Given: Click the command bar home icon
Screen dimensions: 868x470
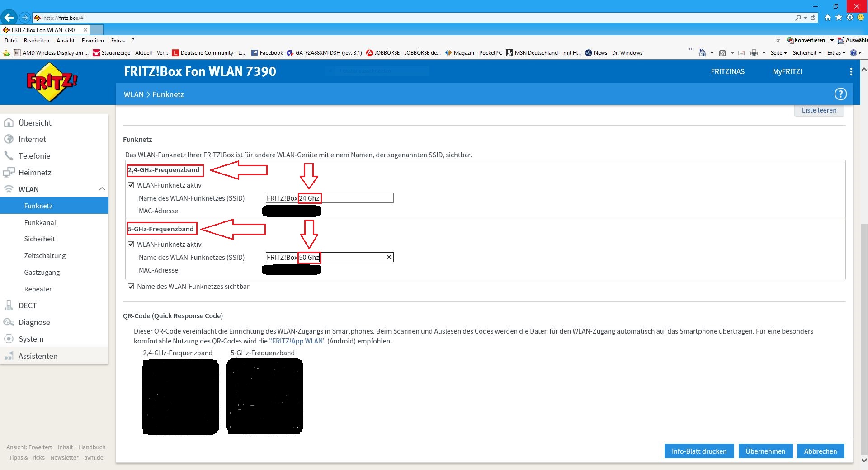Looking at the screenshot, I should pos(702,53).
